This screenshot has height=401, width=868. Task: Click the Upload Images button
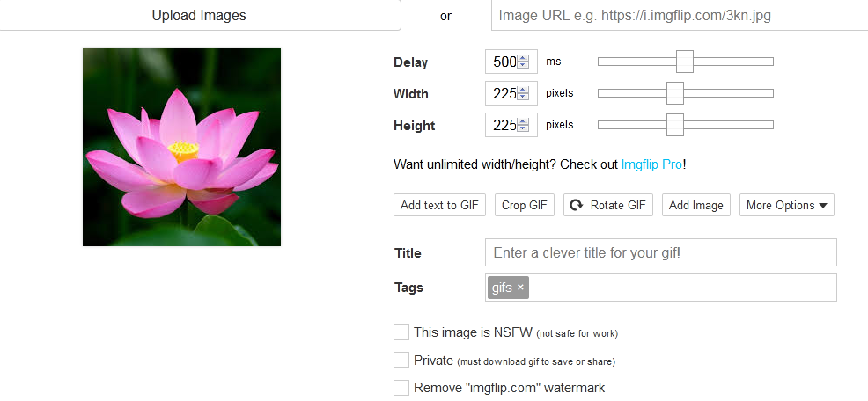199,15
